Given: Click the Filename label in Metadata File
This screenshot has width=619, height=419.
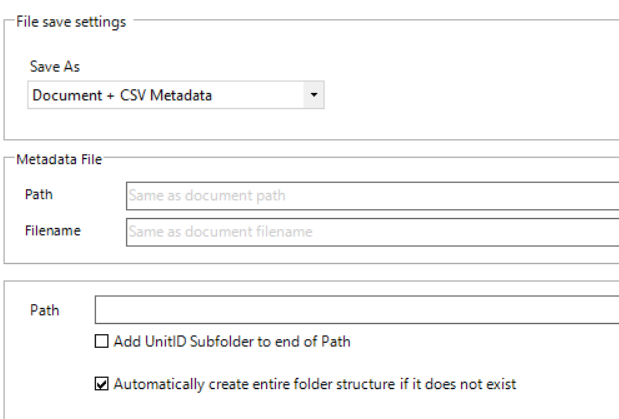Looking at the screenshot, I should (x=53, y=231).
